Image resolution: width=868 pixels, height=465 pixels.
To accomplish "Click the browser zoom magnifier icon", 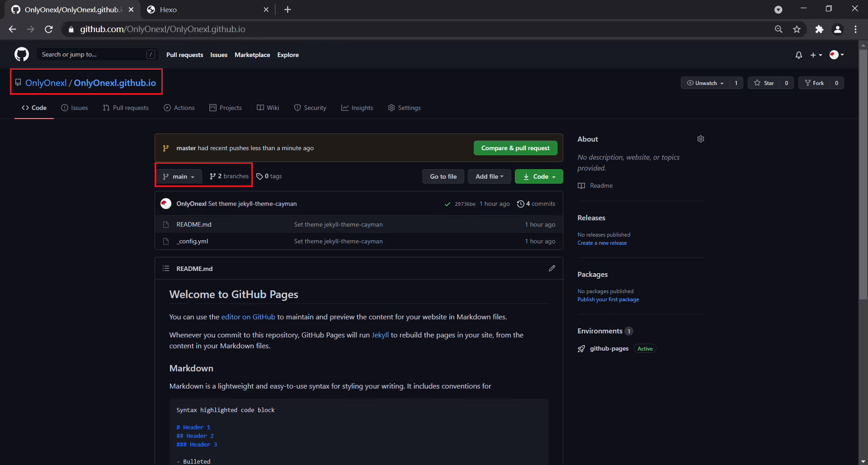I will [x=778, y=29].
